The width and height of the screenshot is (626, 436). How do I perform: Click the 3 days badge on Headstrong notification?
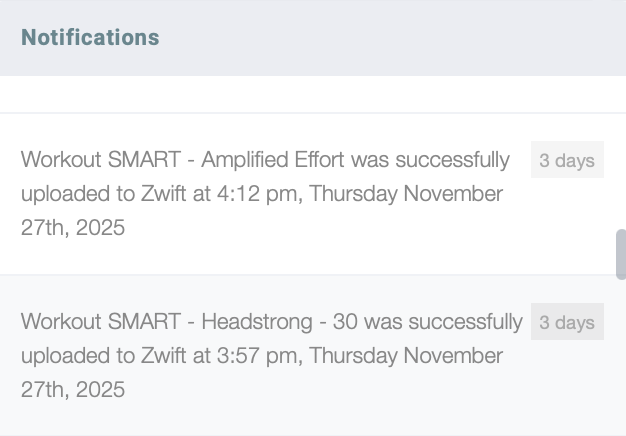click(567, 322)
